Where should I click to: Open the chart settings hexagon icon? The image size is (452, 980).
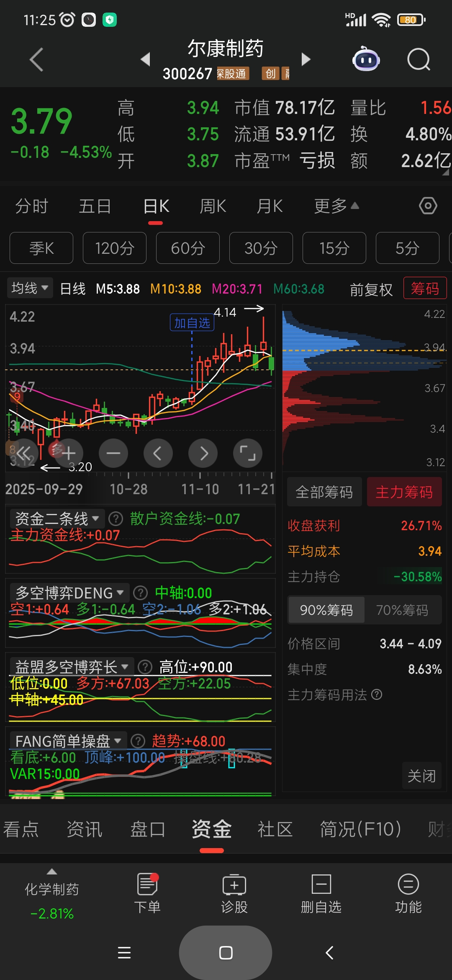pos(428,206)
